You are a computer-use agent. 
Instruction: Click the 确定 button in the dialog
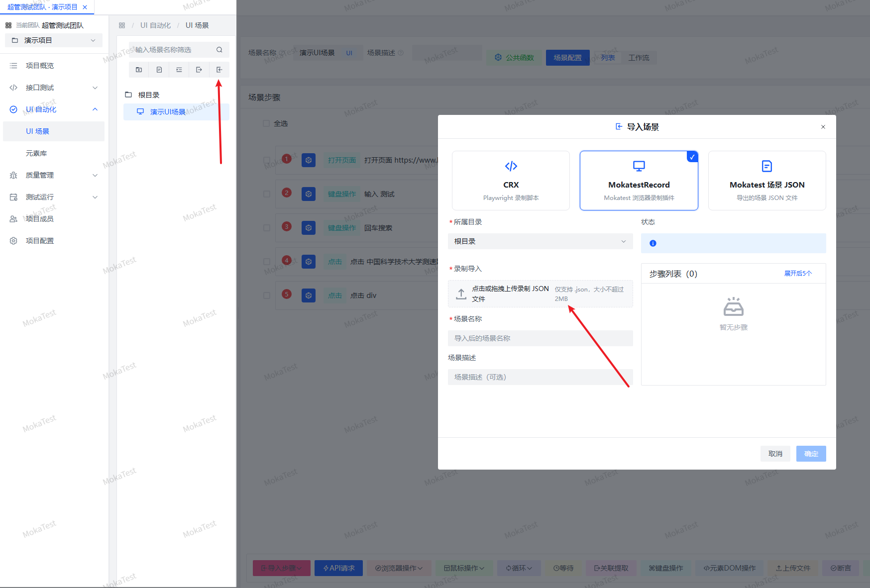[x=811, y=454]
